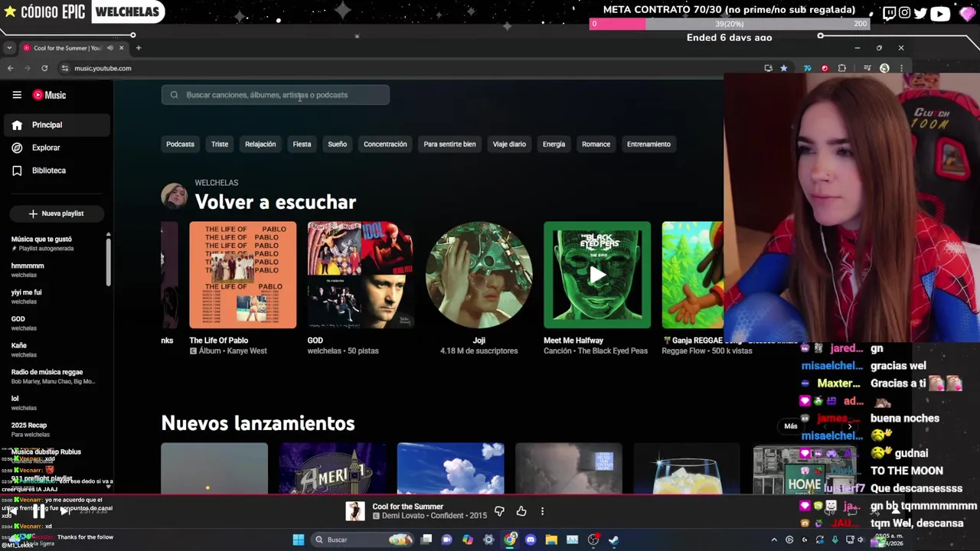Pause playback in the player bar
This screenshot has width=980, height=551.
pyautogui.click(x=38, y=511)
